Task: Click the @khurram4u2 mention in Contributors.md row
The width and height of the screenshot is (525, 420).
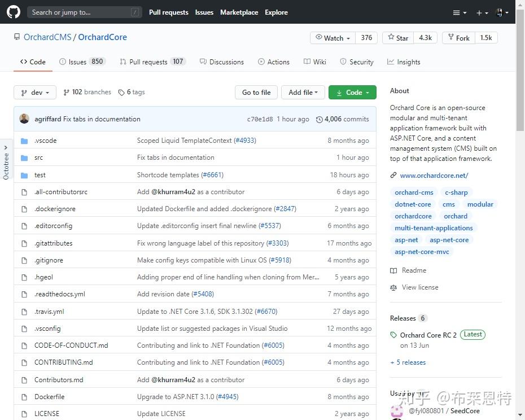Action: point(173,380)
